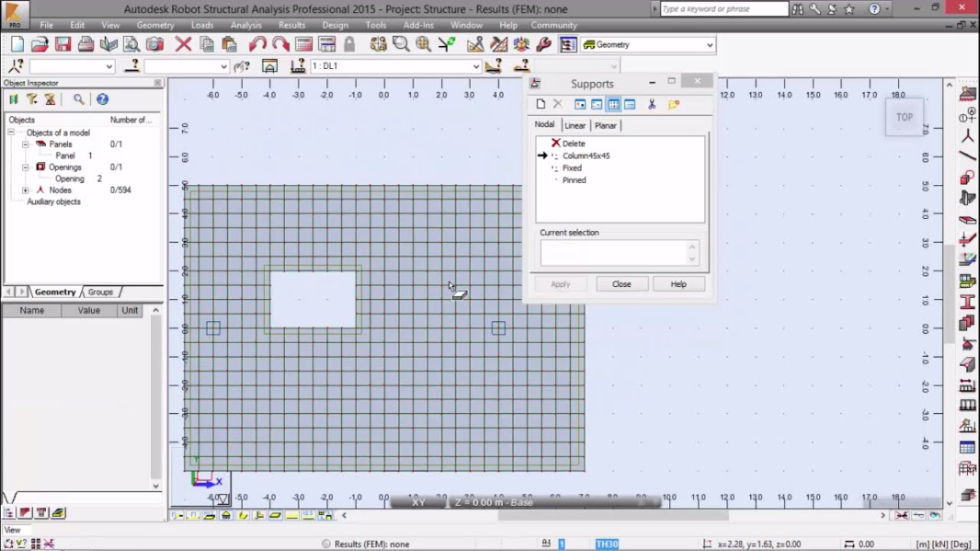Define a new support in the Supports dialog
This screenshot has width=980, height=551.
click(x=541, y=104)
